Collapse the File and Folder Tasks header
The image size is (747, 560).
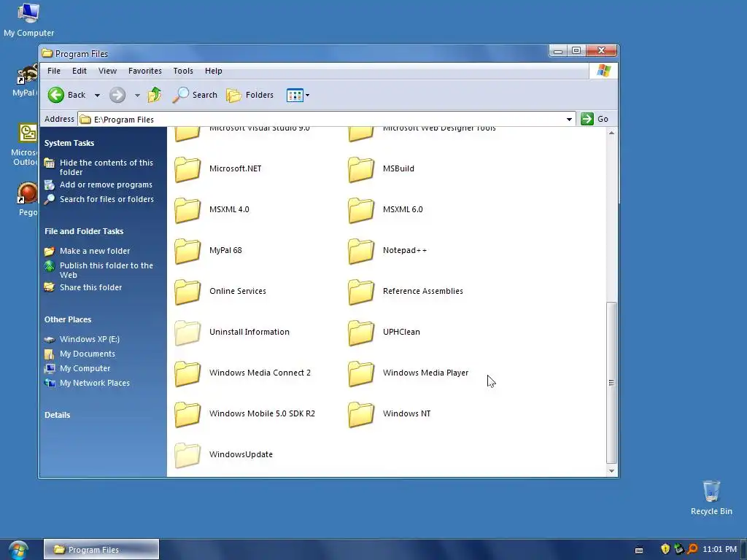pos(84,231)
